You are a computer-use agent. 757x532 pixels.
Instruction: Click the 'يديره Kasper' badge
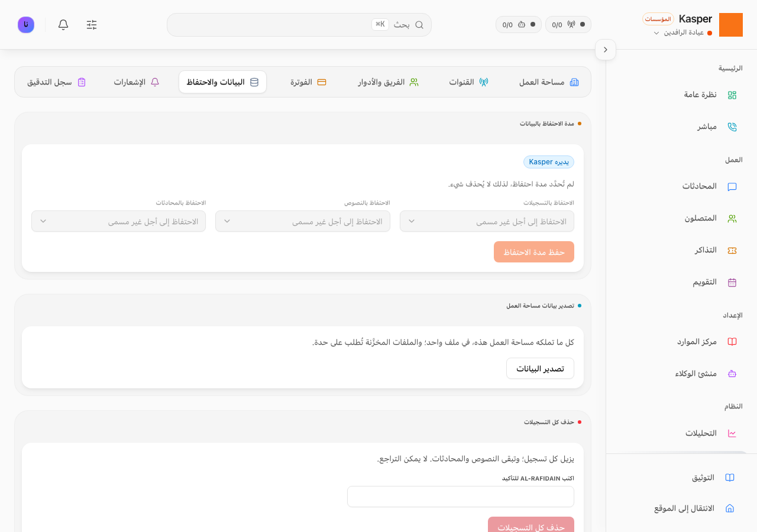click(549, 162)
